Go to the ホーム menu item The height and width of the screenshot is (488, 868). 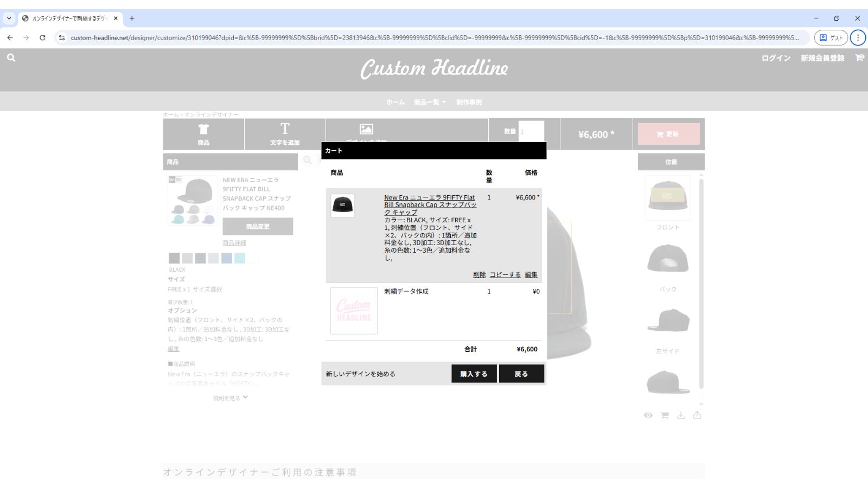click(x=395, y=102)
